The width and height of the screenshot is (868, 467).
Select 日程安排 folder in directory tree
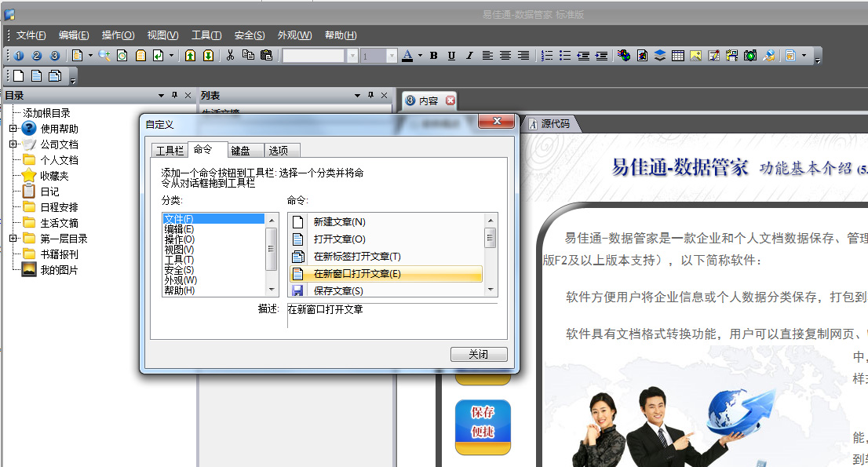click(59, 207)
